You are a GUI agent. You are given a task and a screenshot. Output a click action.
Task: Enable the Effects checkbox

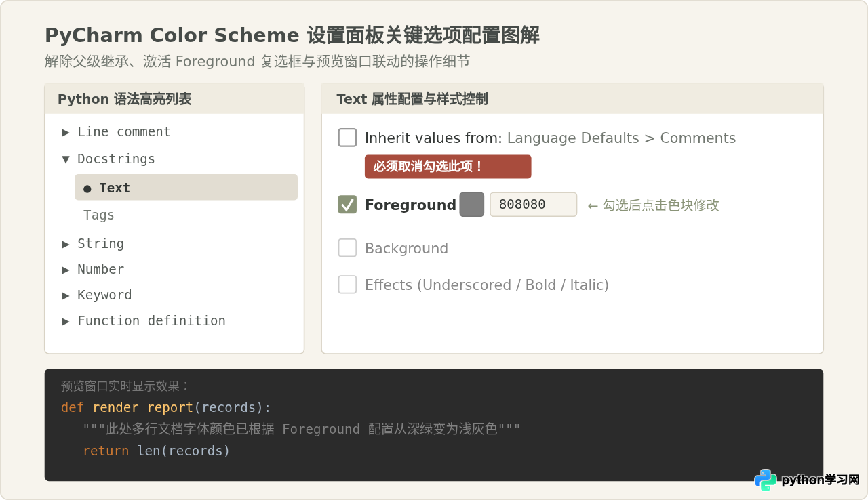point(347,285)
